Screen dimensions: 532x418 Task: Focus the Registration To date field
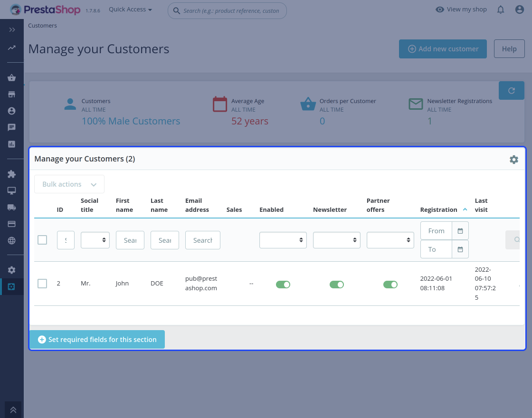click(437, 249)
